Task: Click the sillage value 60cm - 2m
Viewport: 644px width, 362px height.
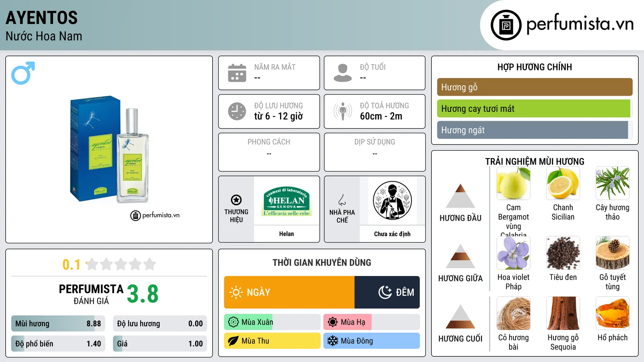Action: 381,116
